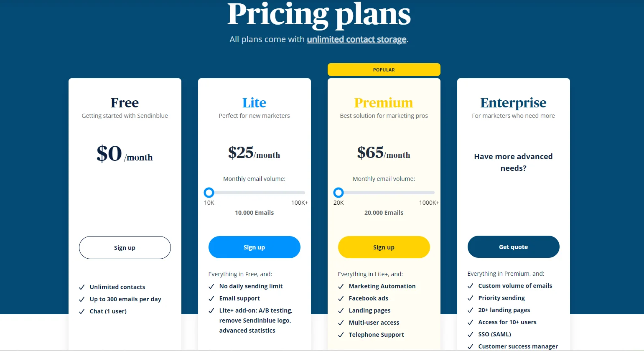Viewport: 644px width, 351px height.
Task: Click the checkmark beside No daily sending limit
Action: [x=211, y=286]
